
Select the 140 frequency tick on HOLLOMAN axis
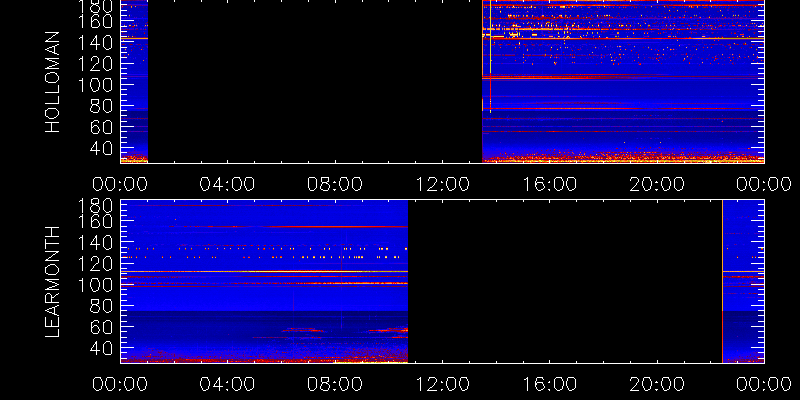(x=95, y=42)
